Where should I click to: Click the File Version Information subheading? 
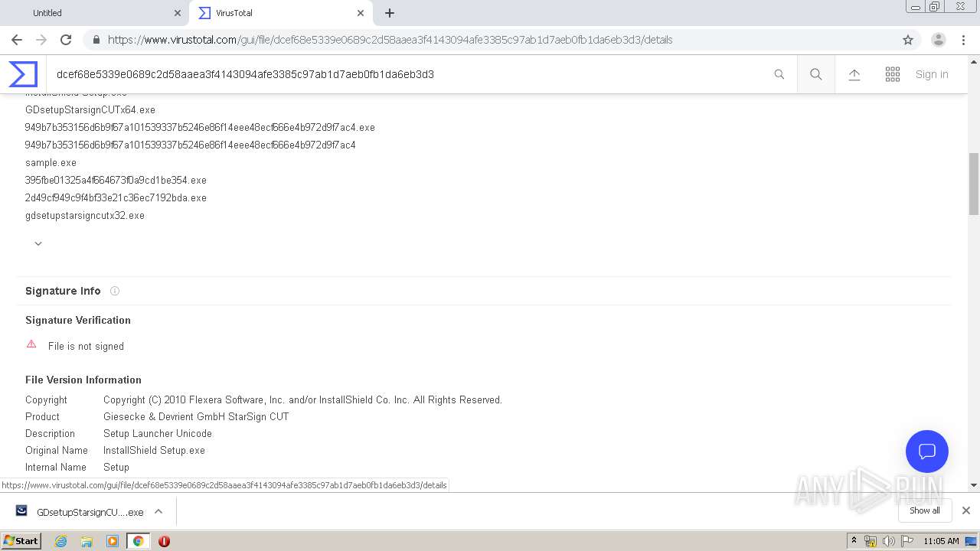[x=83, y=380]
